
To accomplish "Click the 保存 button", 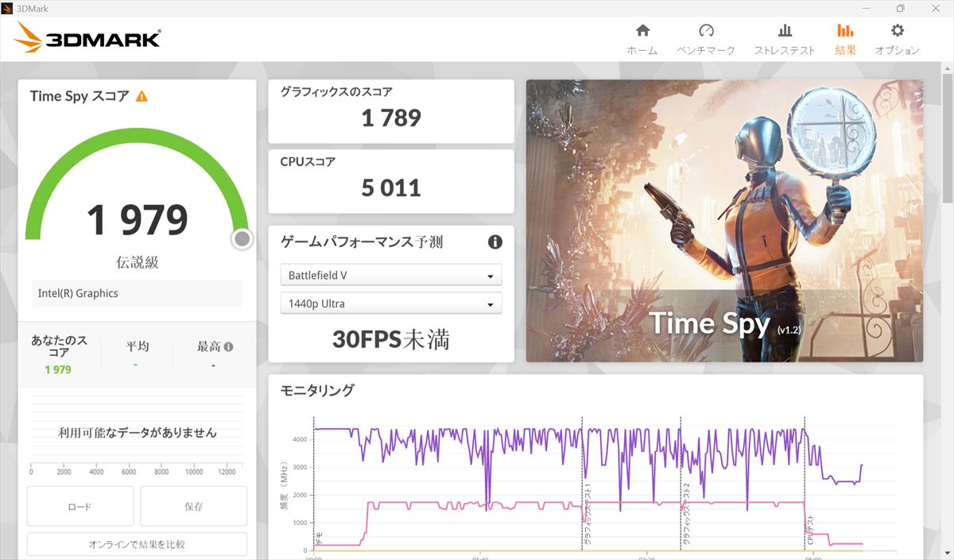I will pos(194,506).
